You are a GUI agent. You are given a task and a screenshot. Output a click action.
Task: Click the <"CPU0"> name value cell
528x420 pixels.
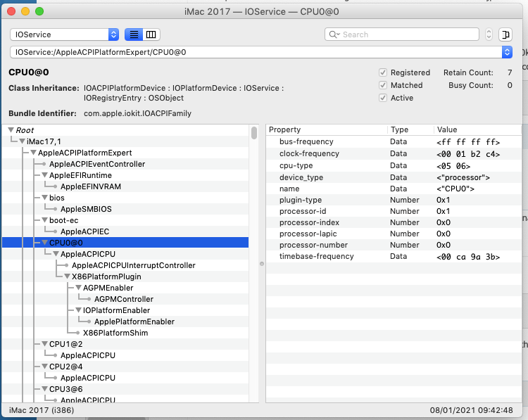455,189
